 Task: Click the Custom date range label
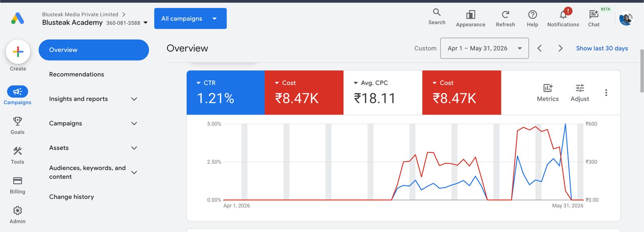coord(425,48)
